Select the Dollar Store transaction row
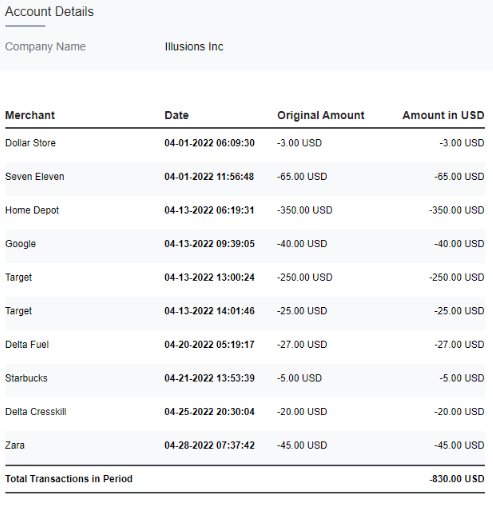493x505 pixels. (x=245, y=143)
